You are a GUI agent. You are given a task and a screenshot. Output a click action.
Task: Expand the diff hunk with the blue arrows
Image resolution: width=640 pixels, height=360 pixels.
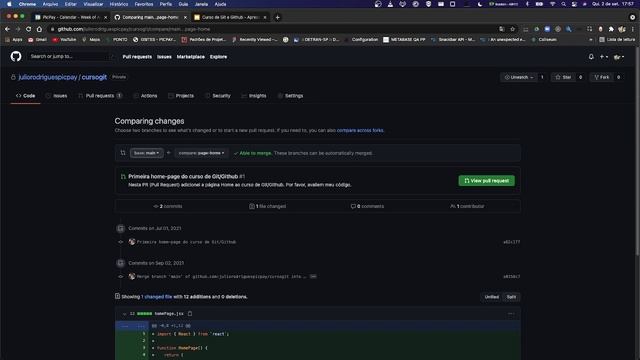pyautogui.click(x=131, y=326)
